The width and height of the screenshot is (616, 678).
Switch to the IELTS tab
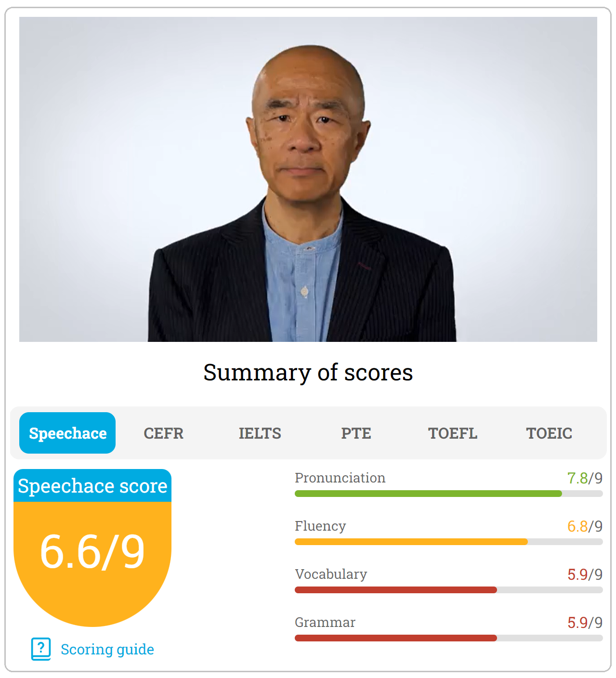coord(260,433)
